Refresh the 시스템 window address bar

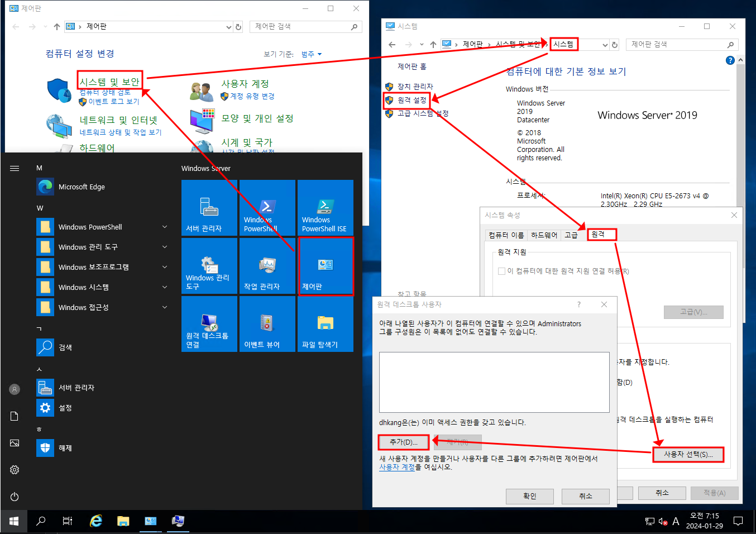pyautogui.click(x=615, y=45)
